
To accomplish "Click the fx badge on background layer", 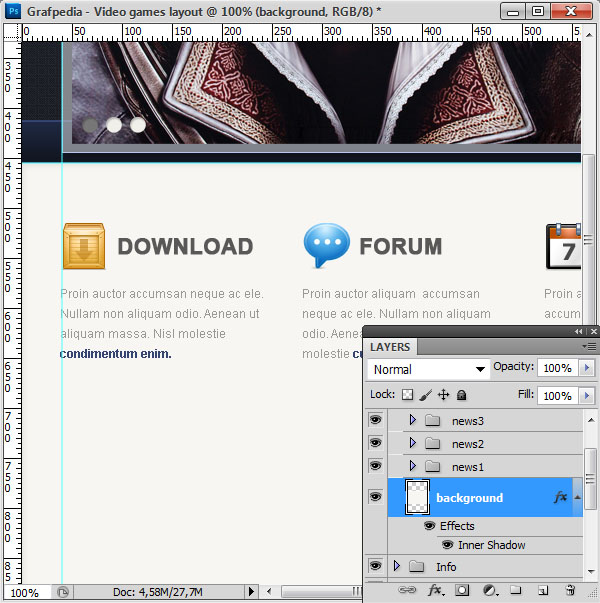I will click(x=560, y=497).
